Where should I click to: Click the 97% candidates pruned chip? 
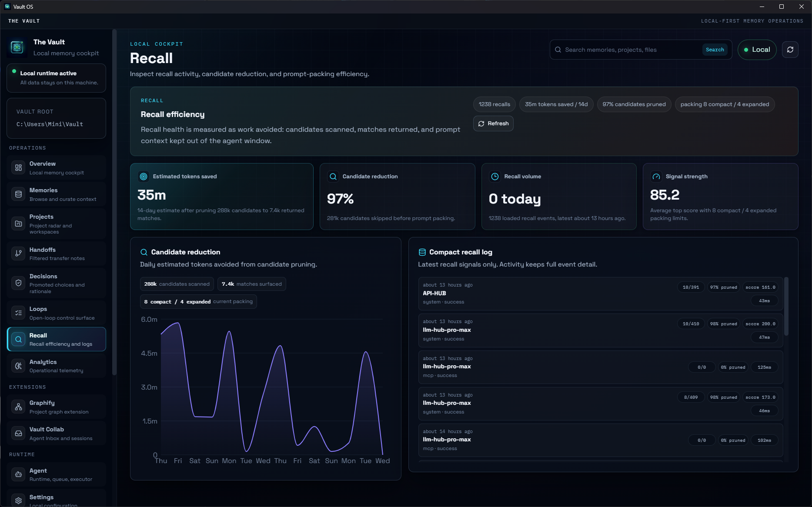pyautogui.click(x=634, y=104)
